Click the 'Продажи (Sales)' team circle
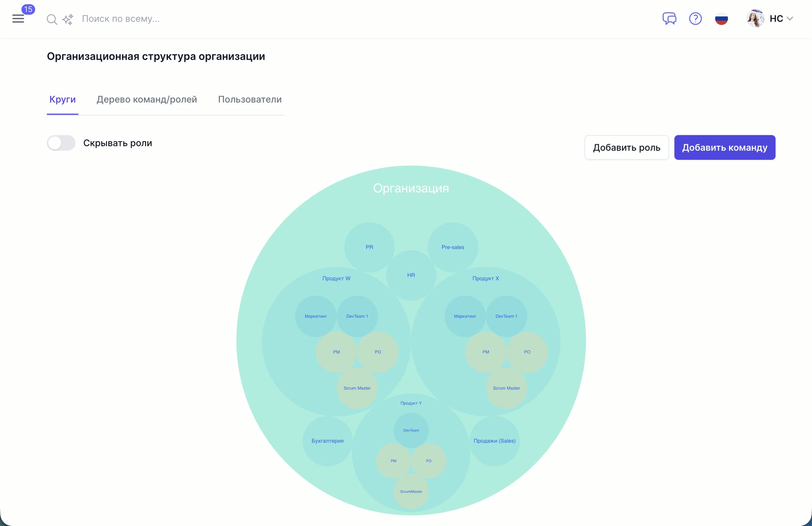The height and width of the screenshot is (526, 812). (494, 441)
